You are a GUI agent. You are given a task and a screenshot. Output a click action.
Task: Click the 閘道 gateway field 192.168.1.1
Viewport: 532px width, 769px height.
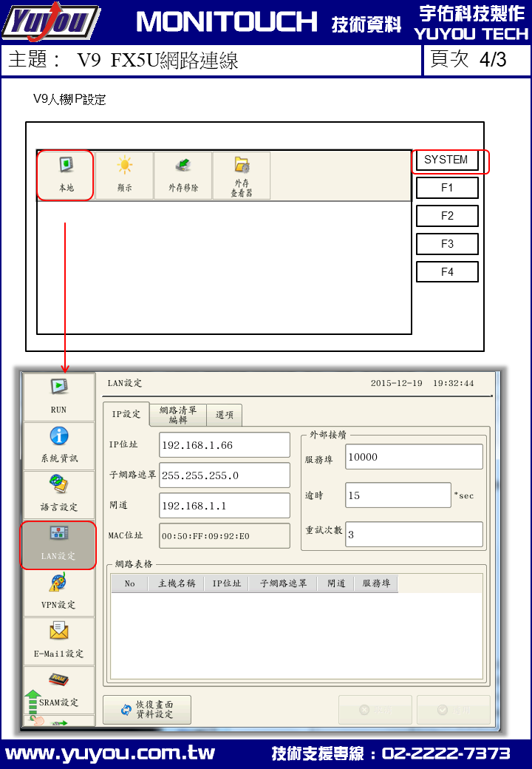(x=225, y=506)
